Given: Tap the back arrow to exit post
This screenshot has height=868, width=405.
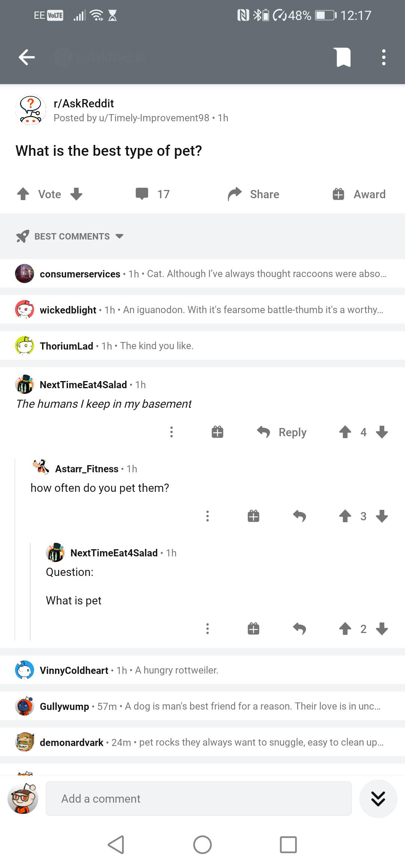Looking at the screenshot, I should (x=26, y=57).
